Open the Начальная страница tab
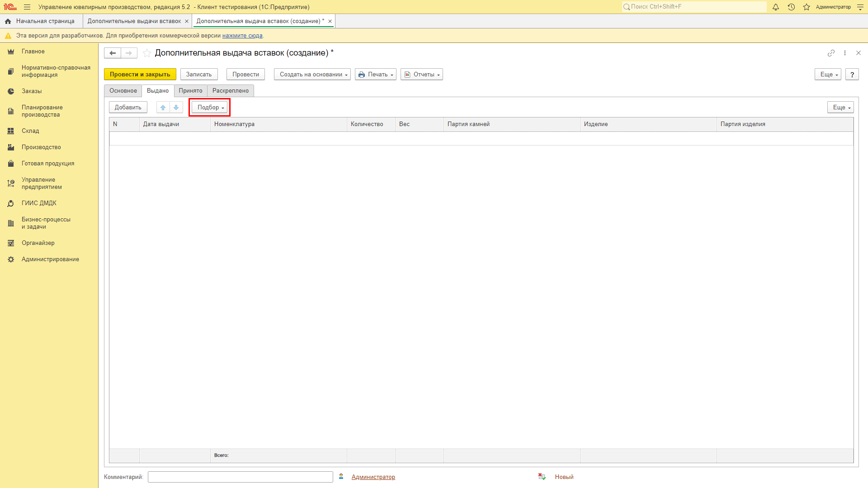868x488 pixels. (x=41, y=21)
